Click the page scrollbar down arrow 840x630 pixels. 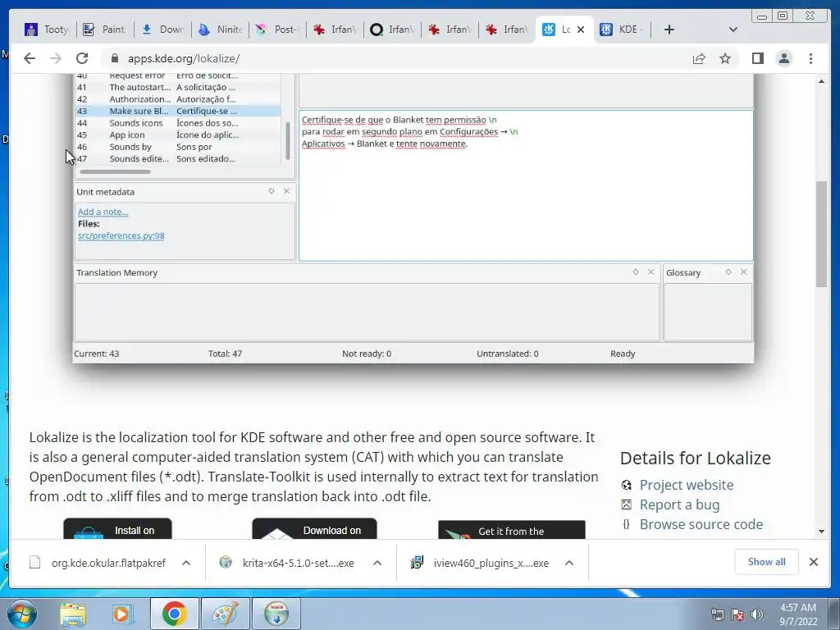coord(821,532)
